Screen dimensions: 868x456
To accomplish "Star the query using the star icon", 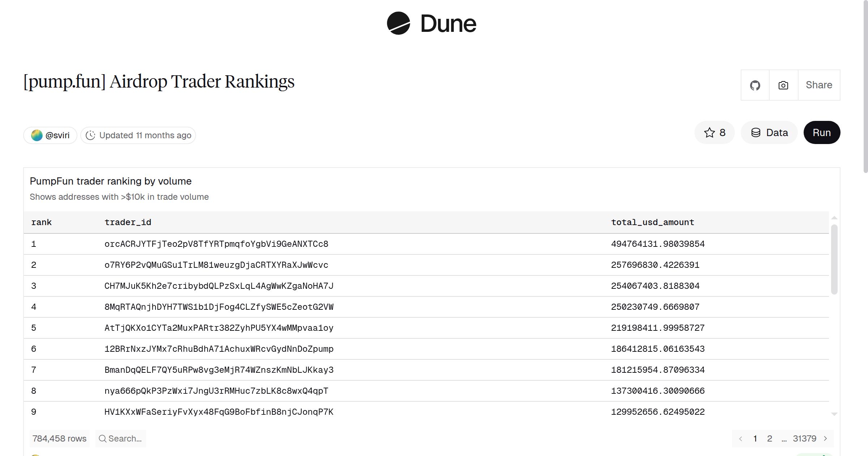I will click(x=710, y=132).
